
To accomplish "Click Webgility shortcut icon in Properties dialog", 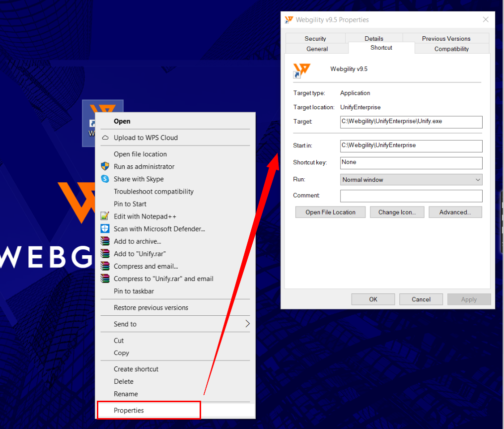I will 301,71.
